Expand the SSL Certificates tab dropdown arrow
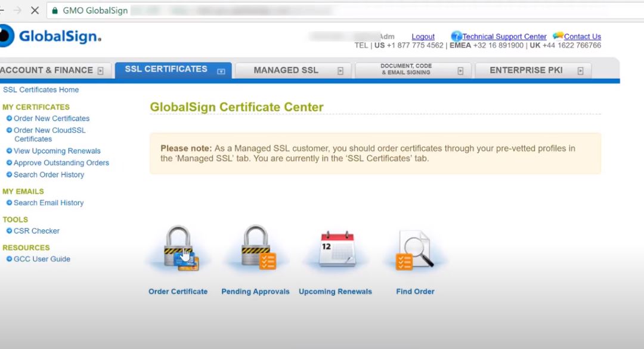This screenshot has width=644, height=349. pyautogui.click(x=221, y=71)
